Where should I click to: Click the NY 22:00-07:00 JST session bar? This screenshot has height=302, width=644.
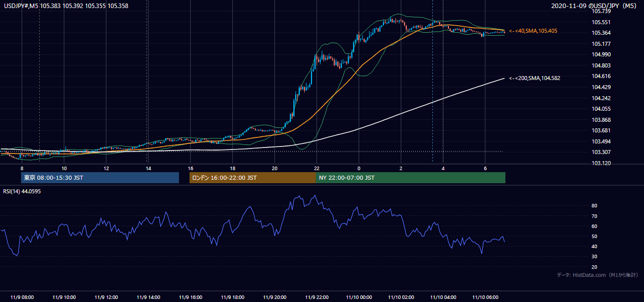411,178
